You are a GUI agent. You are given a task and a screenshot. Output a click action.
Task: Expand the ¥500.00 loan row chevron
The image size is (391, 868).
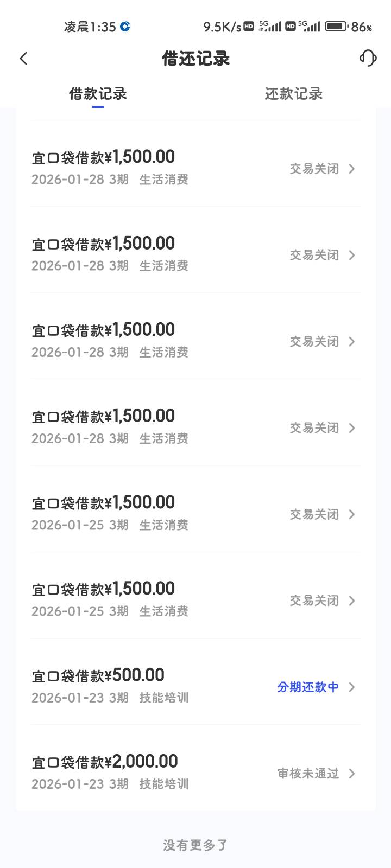[352, 687]
